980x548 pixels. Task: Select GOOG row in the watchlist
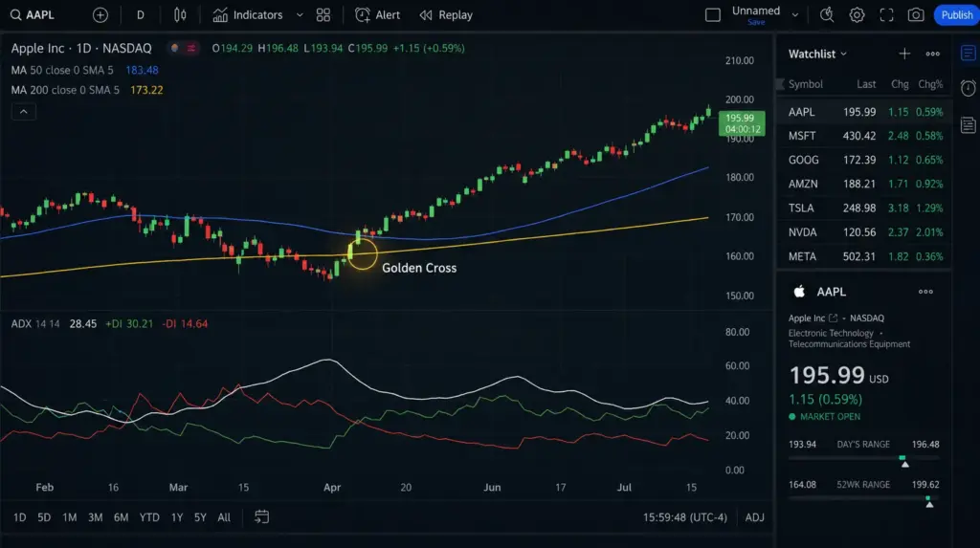864,160
